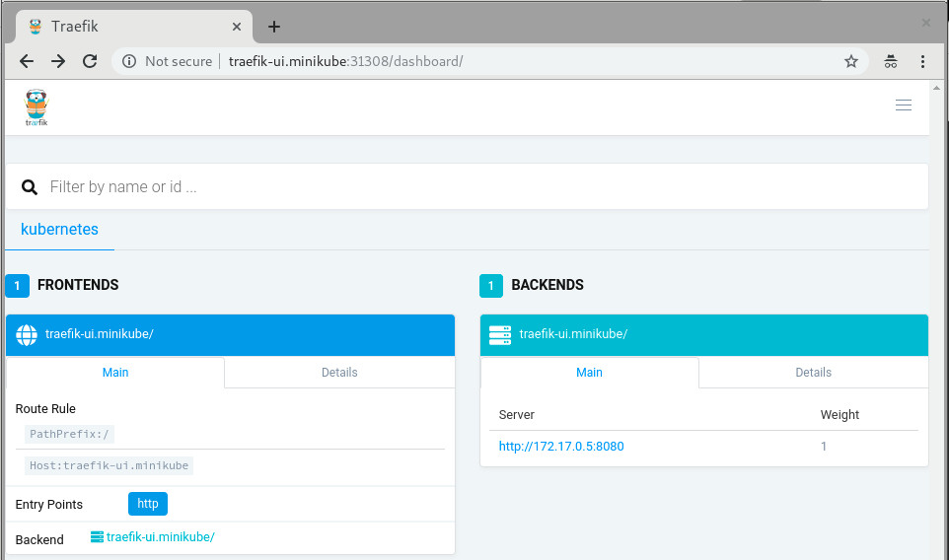The height and width of the screenshot is (560, 949).
Task: Focus the Filter by name or id field
Action: point(474,187)
